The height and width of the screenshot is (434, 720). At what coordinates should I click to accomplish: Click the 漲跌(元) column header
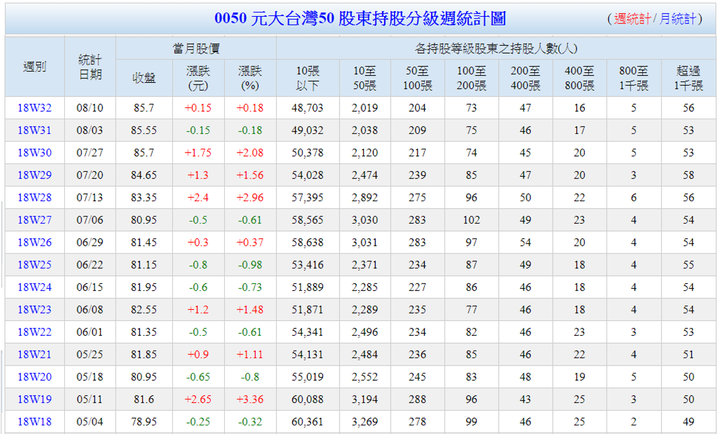coord(198,78)
